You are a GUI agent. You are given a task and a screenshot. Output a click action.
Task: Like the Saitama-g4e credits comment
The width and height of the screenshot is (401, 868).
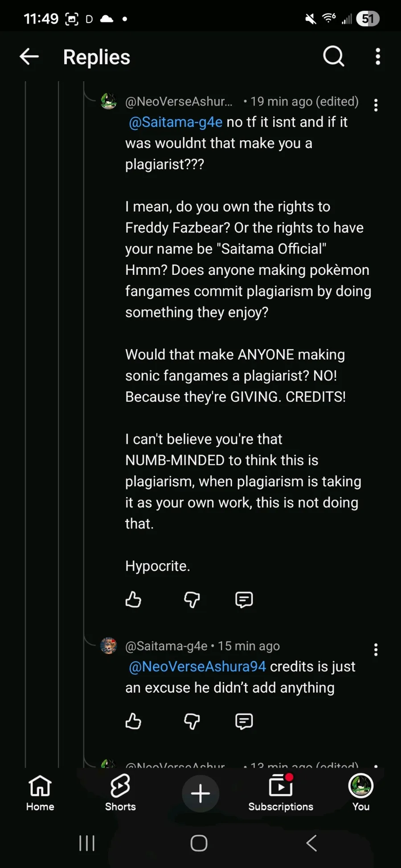133,721
